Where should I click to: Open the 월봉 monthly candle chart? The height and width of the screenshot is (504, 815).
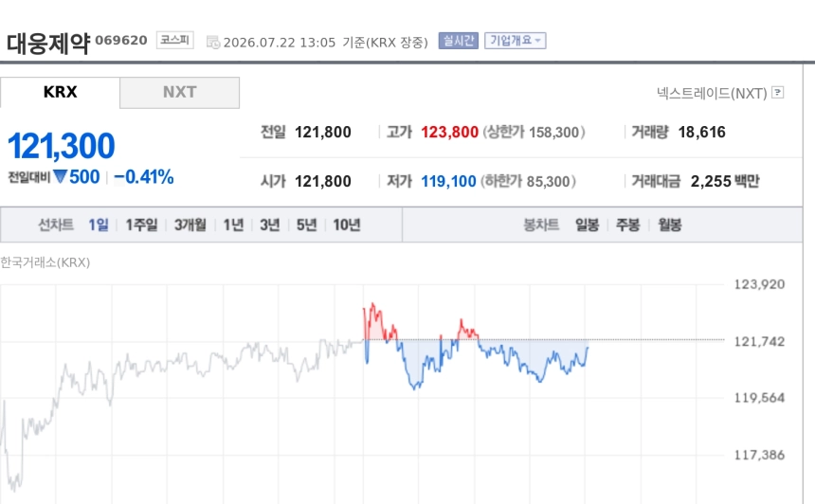coord(669,225)
